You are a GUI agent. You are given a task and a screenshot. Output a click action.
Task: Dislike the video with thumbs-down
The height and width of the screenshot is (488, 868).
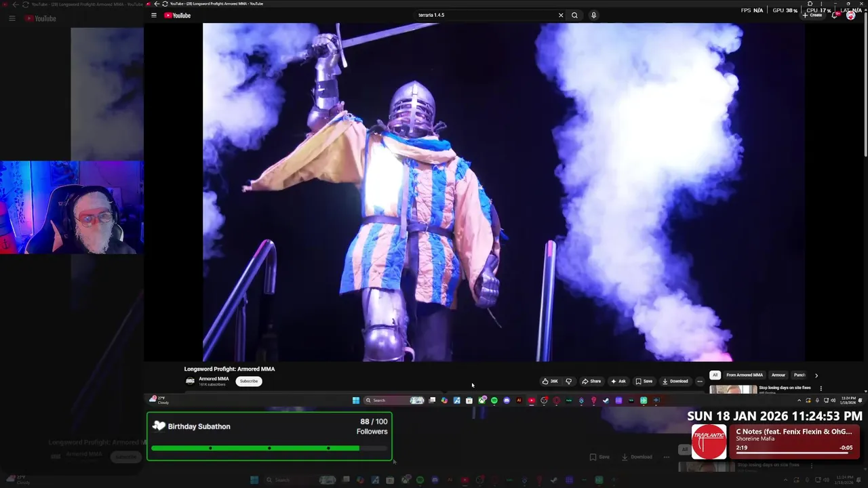568,381
